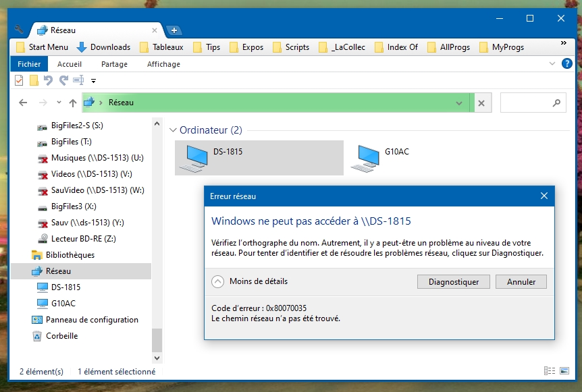Click the search magnifier icon

tap(556, 103)
